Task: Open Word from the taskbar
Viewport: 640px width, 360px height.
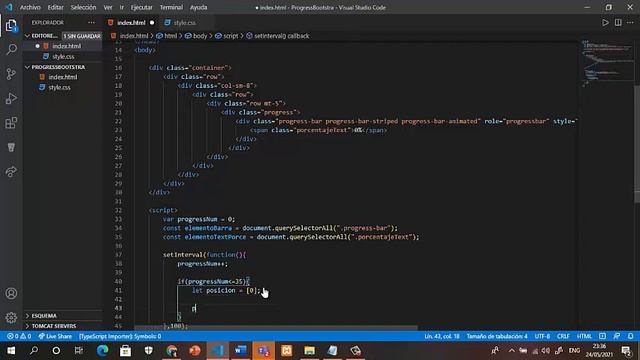Action: [241, 351]
